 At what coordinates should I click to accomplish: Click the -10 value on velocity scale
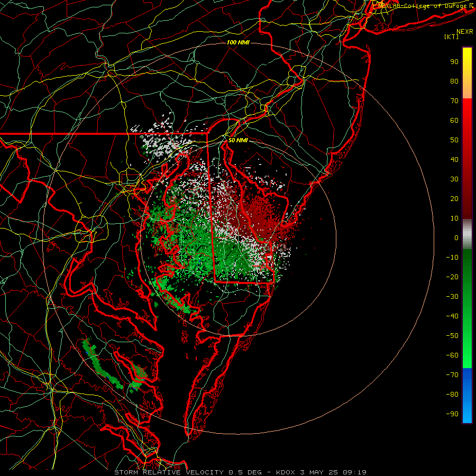pos(452,258)
